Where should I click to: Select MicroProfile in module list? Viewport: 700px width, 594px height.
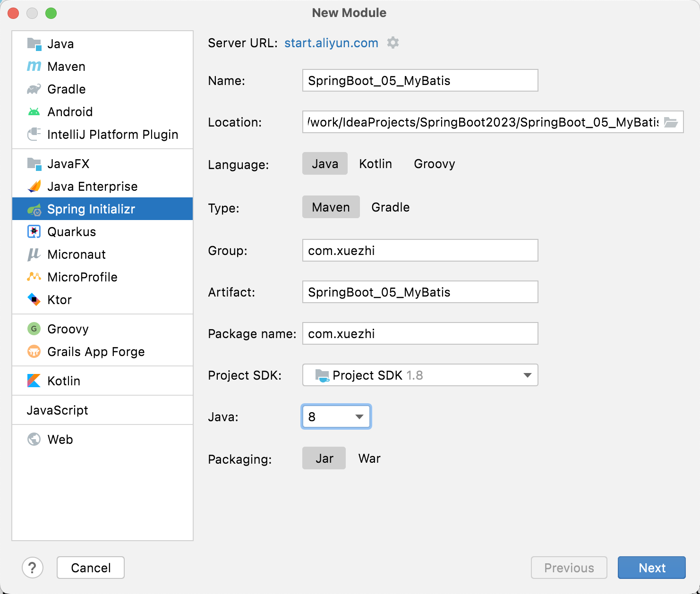(x=102, y=277)
